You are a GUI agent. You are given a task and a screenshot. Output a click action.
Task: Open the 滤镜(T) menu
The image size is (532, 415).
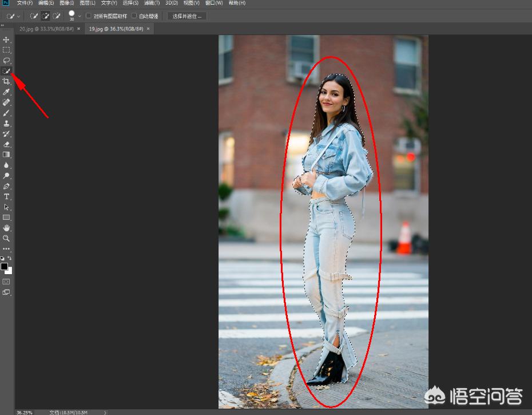pos(152,3)
